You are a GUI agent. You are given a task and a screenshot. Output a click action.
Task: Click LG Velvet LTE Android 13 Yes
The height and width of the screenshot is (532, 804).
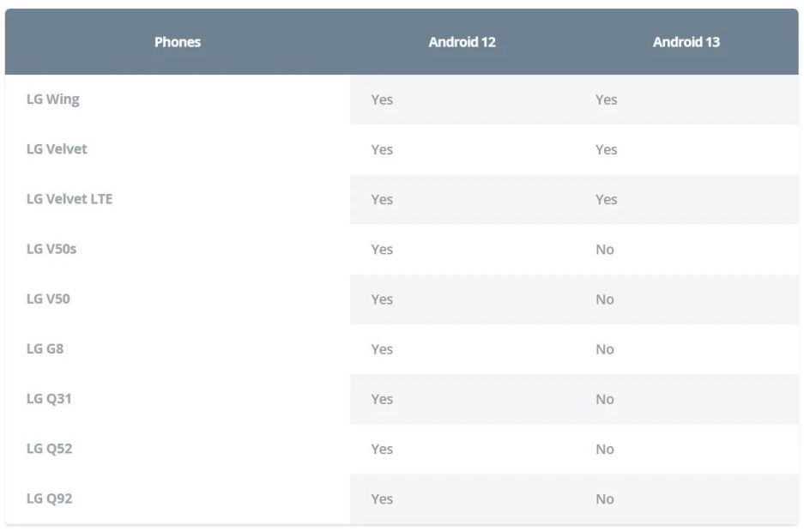click(606, 199)
